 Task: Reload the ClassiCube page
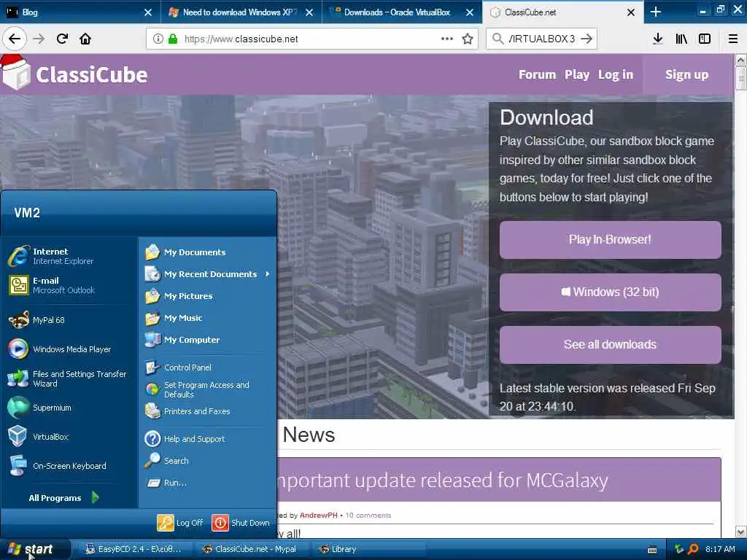pos(63,39)
